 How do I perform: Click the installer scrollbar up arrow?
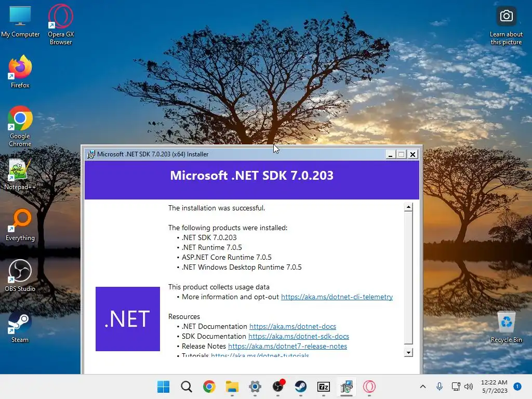pyautogui.click(x=408, y=207)
